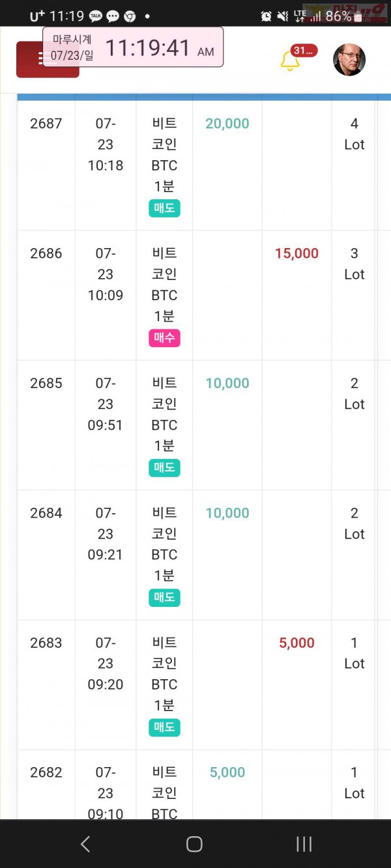Tap the KakaoTalk icon in status bar
The height and width of the screenshot is (868, 391).
coord(96,16)
